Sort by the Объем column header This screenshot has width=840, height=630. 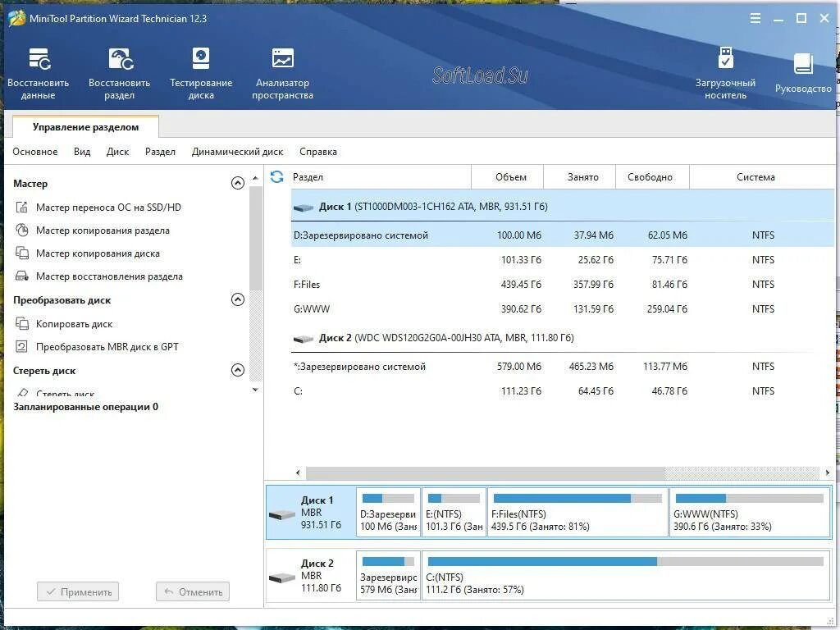(507, 177)
